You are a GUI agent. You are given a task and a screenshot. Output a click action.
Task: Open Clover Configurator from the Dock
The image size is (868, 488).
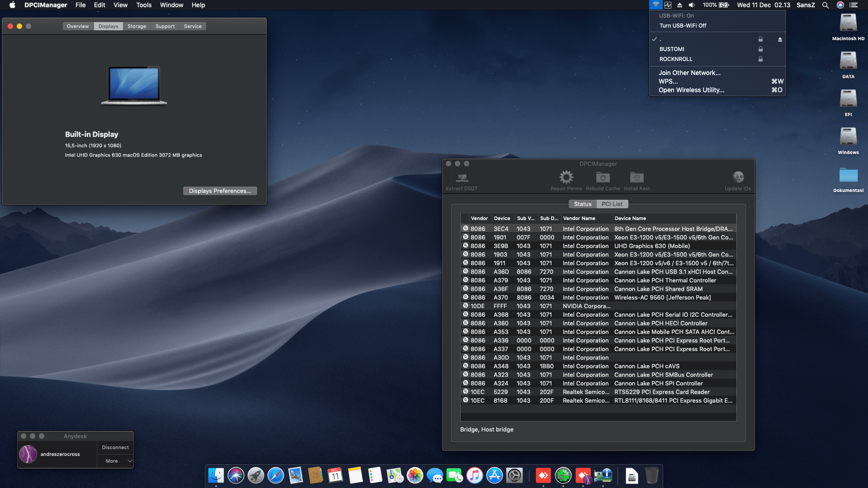[x=563, y=475]
